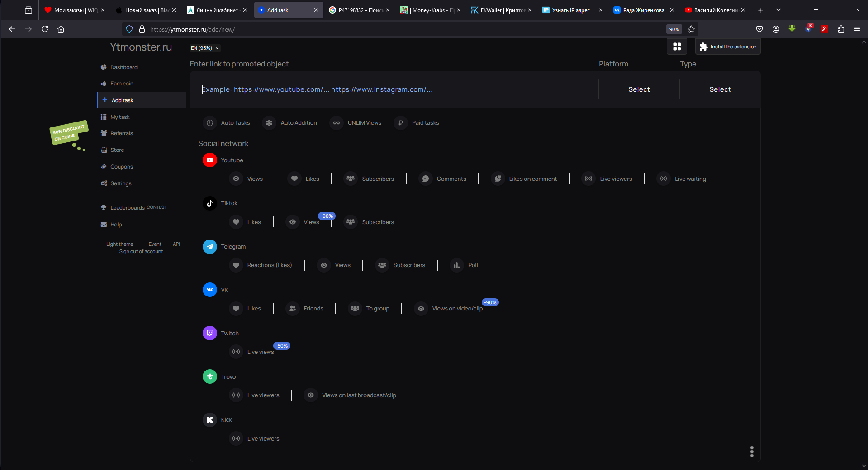Click the 90% zoom level indicator
The width and height of the screenshot is (868, 470).
[674, 29]
